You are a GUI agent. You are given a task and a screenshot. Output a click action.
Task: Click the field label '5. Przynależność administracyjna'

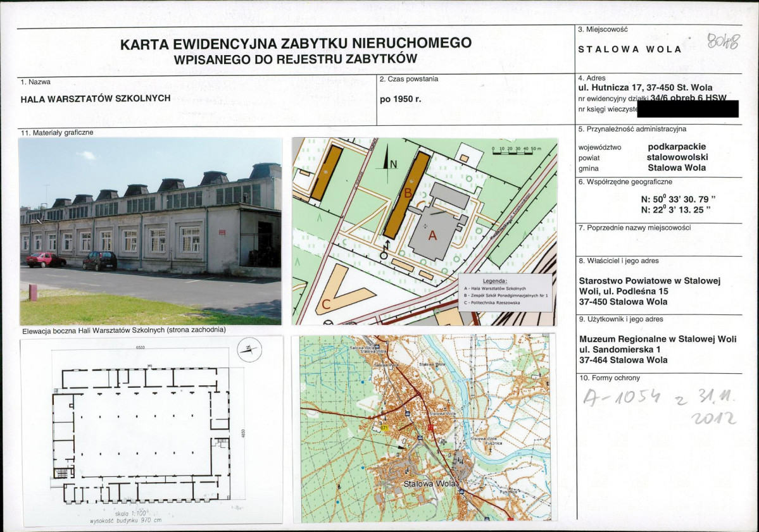(x=632, y=129)
